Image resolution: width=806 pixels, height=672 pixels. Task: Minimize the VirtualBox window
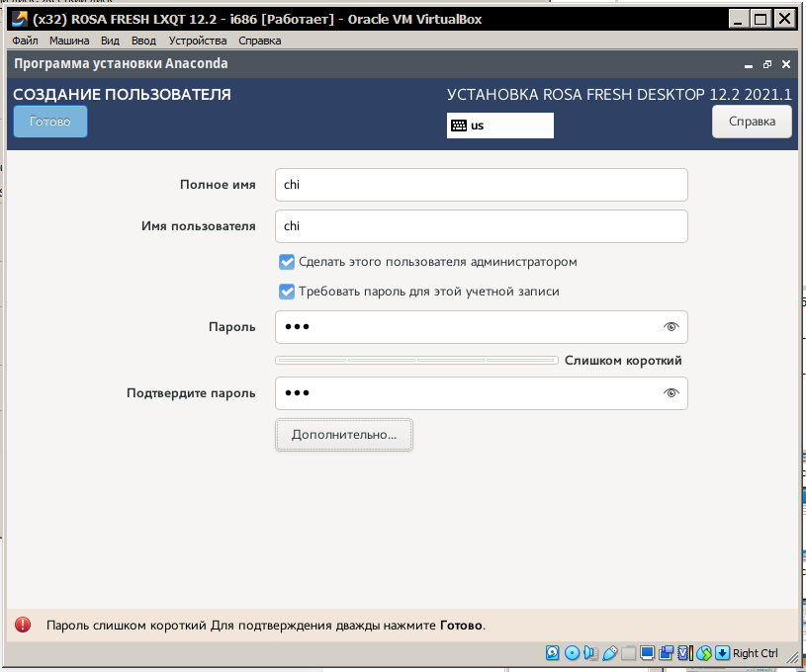coord(738,20)
